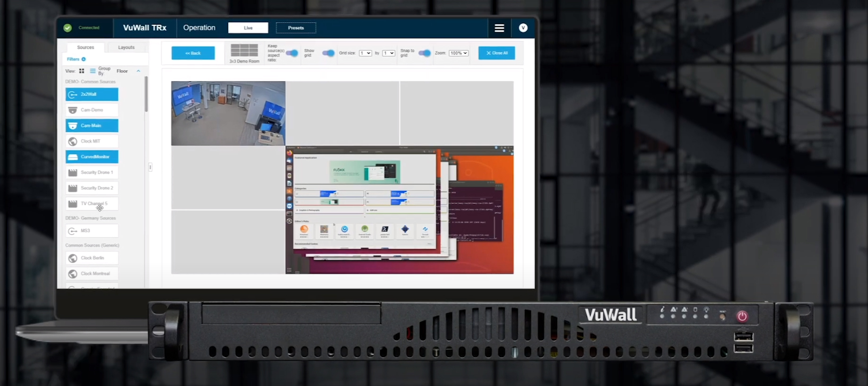Switch to the Layouts tab
This screenshot has width=868, height=386.
pos(126,47)
